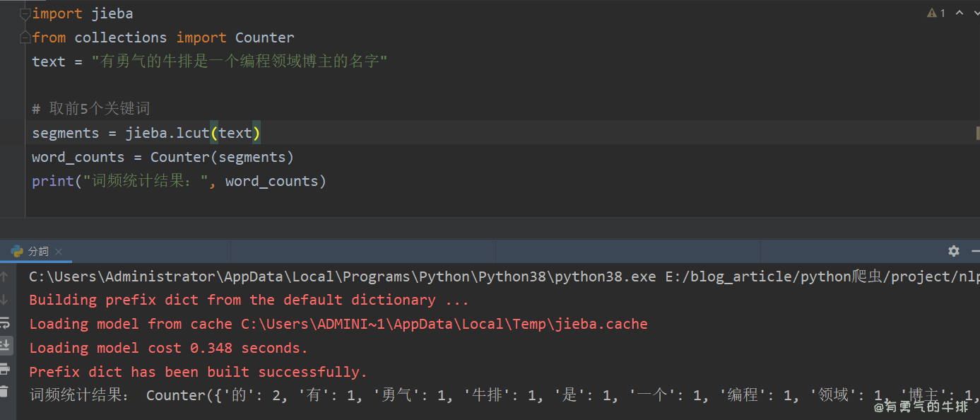Select the 分詞 run tab
The image size is (980, 420).
click(38, 252)
